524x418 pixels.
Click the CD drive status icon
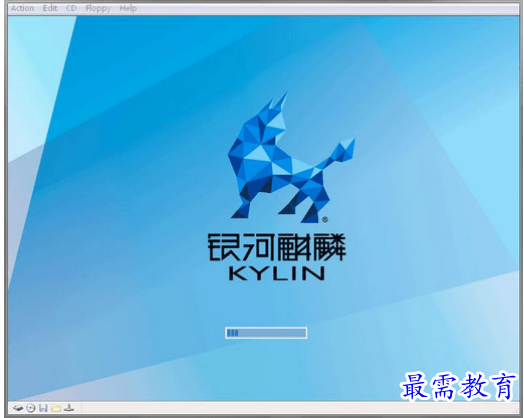[x=31, y=408]
